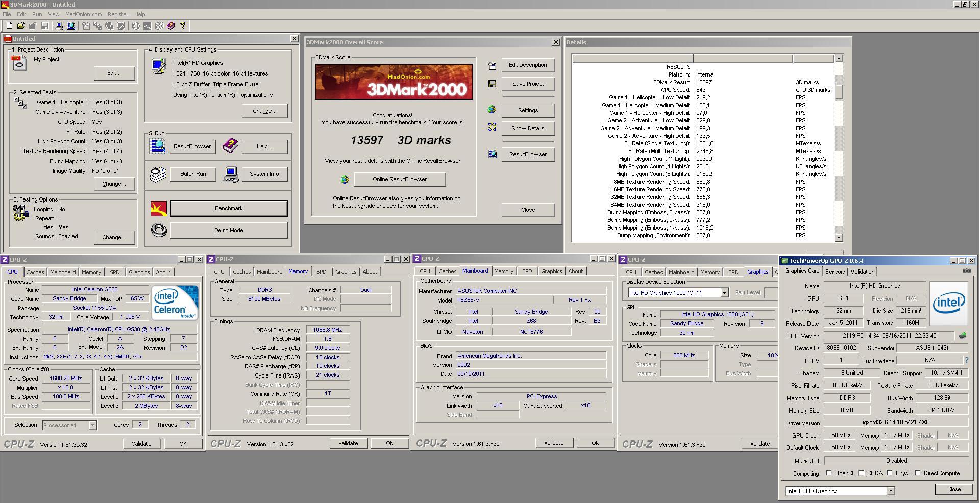The image size is (980, 503).
Task: Click Change... under Selected Tests
Action: click(114, 184)
